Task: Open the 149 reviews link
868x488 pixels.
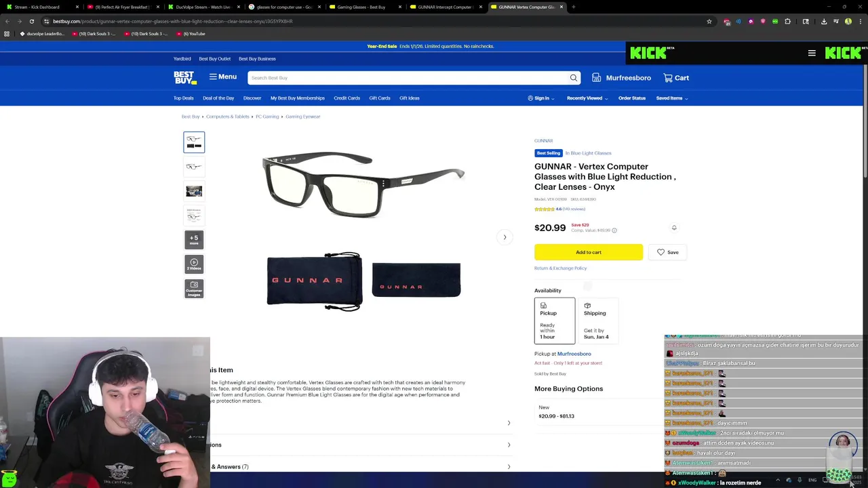Action: point(574,209)
